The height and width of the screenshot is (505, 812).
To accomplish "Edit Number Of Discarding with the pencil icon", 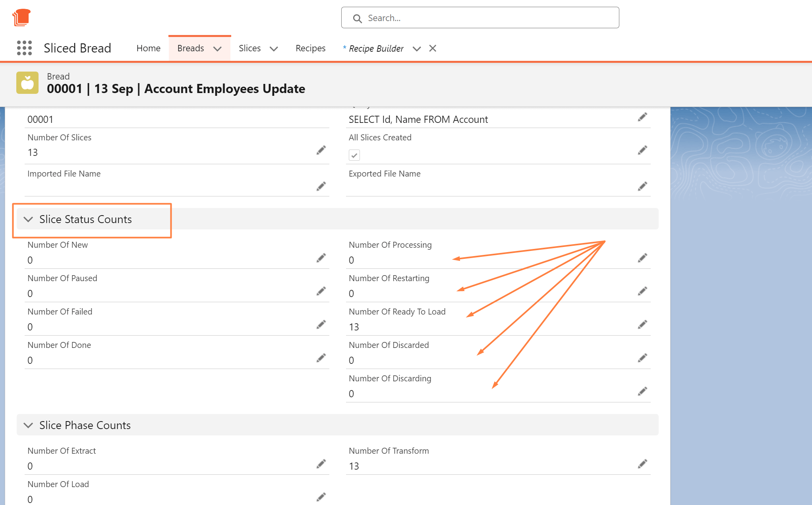I will 642,391.
